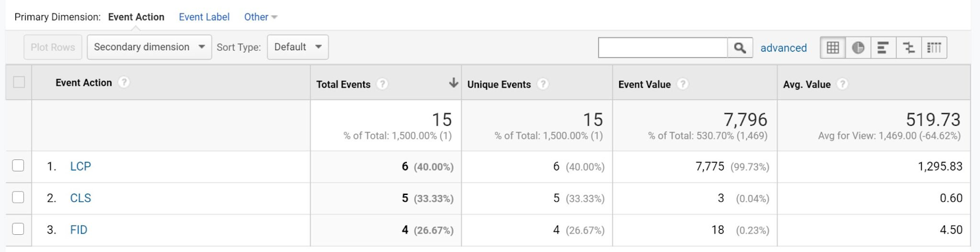Select Event Action as primary dimension
980x252 pixels.
136,17
